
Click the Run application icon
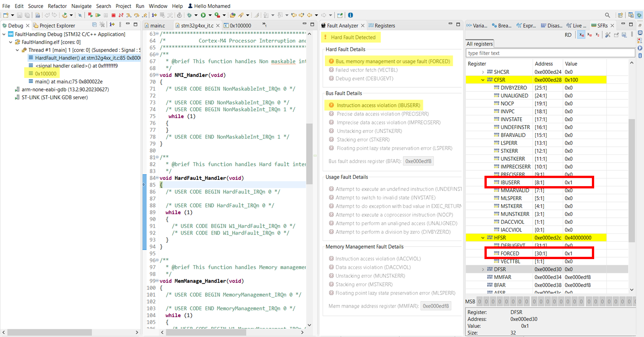point(204,14)
